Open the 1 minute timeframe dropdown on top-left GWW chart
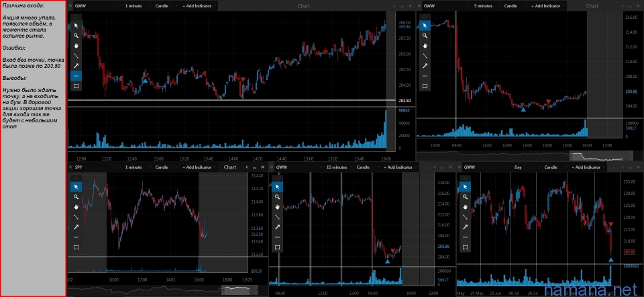Screen dimensions: 644x297 click(x=138, y=6)
